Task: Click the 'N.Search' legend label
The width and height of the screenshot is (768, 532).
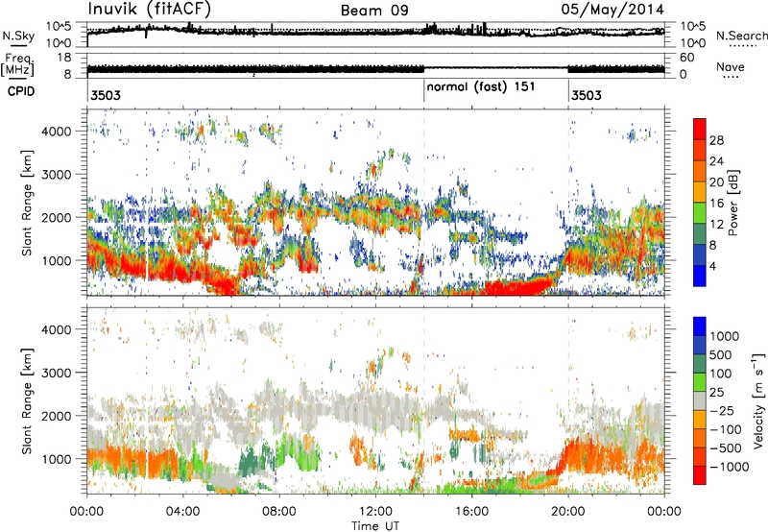Action: pyautogui.click(x=741, y=36)
